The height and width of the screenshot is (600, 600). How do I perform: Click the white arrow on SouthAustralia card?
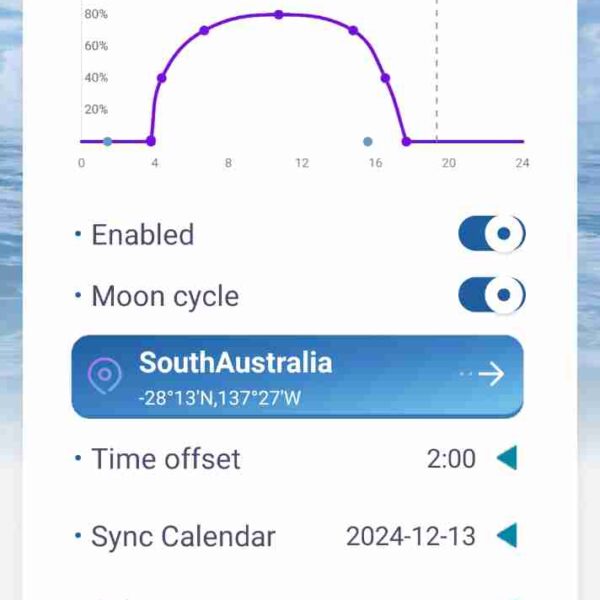coord(491,374)
